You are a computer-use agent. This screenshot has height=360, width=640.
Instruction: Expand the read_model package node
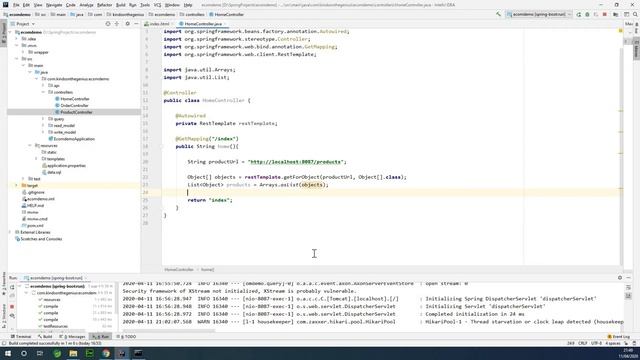click(43, 125)
